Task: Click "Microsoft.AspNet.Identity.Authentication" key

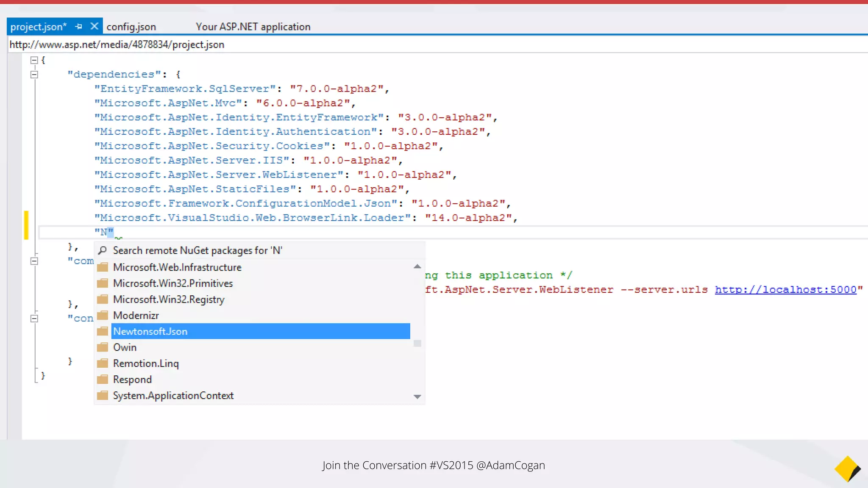Action: click(x=236, y=132)
